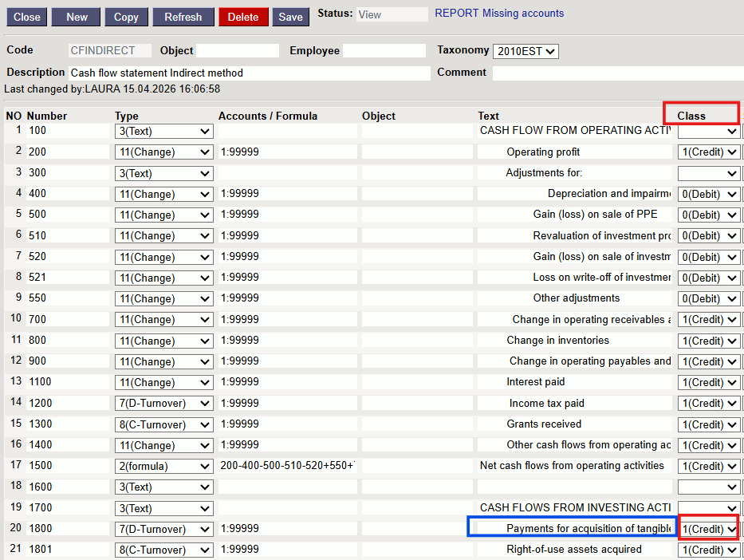Click the Object field in header
Viewport: 744px width, 560px height.
click(238, 51)
